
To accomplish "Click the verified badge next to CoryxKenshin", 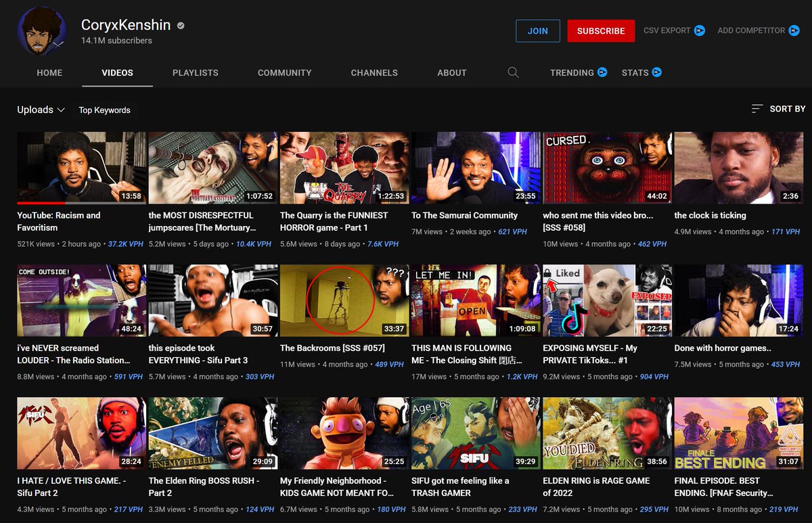I will click(181, 26).
